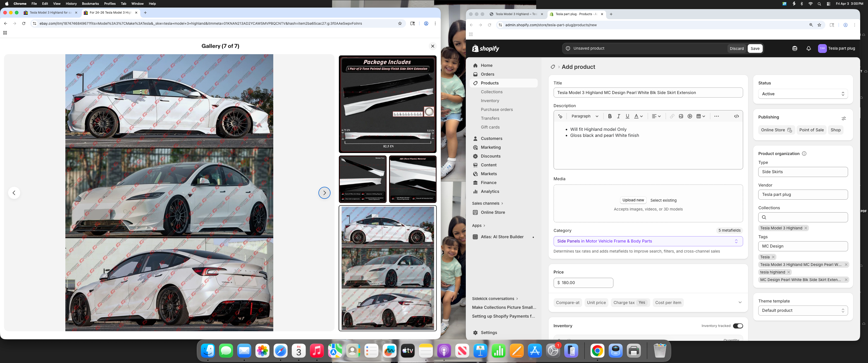Switch to the Tesla Model 3 Highland eBay tab
The height and width of the screenshot is (363, 868).
click(x=50, y=13)
